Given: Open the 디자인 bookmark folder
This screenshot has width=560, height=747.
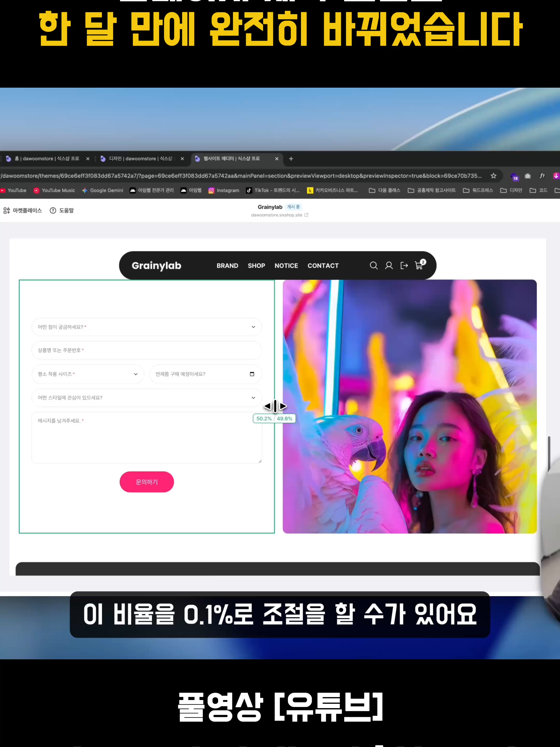Looking at the screenshot, I should tap(511, 190).
